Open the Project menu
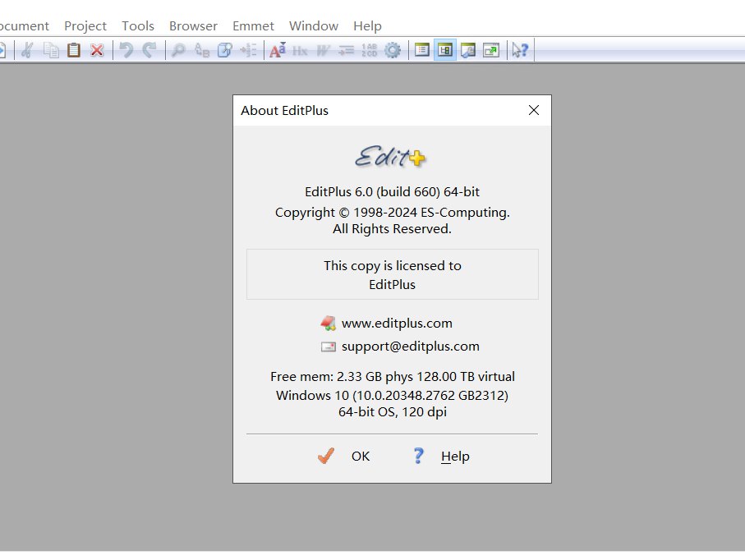Screen dimensions: 745x560 click(x=85, y=25)
